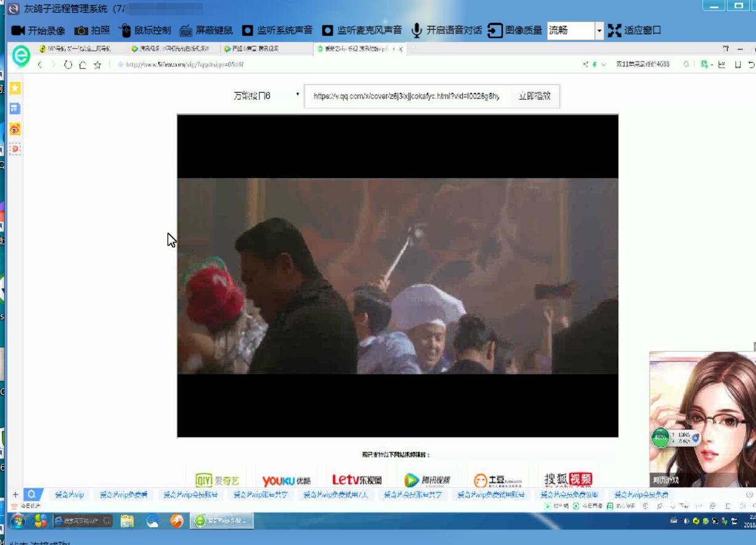Image resolution: width=756 pixels, height=545 pixels.
Task: Enable 鼠标控制 mouse control
Action: (x=145, y=30)
